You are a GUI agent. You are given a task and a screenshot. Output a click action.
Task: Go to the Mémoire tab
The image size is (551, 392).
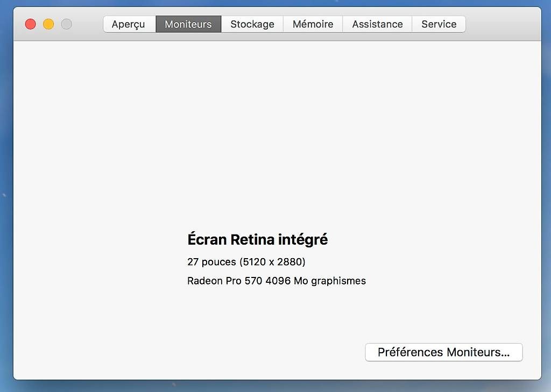313,24
